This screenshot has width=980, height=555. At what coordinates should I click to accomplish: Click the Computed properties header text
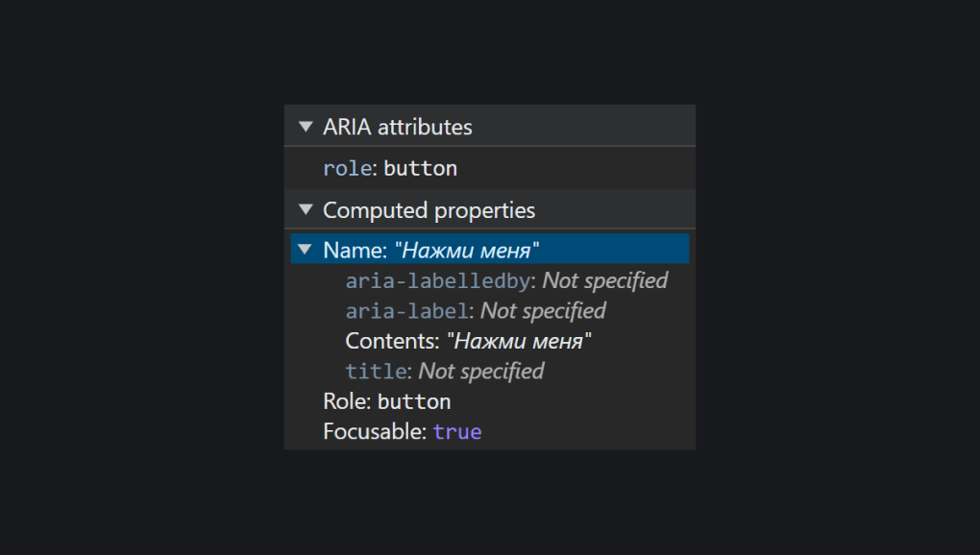coord(429,210)
